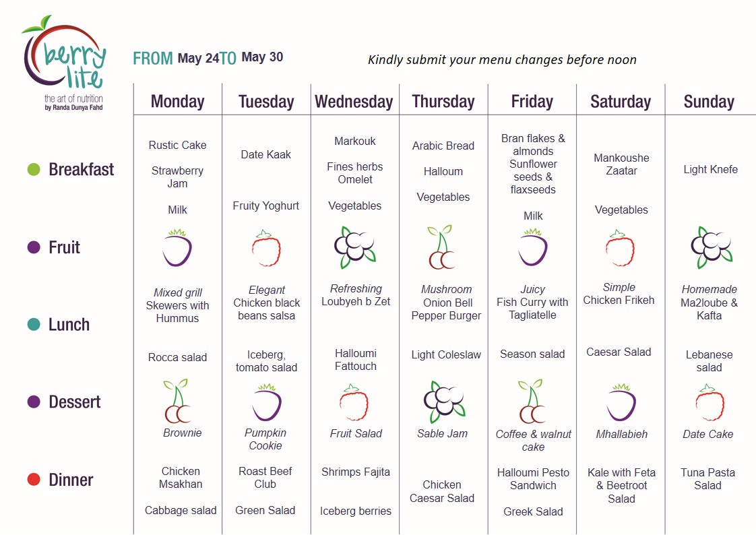Image resolution: width=756 pixels, height=535 pixels.
Task: Click the green Breakfast dot
Action: (x=34, y=169)
